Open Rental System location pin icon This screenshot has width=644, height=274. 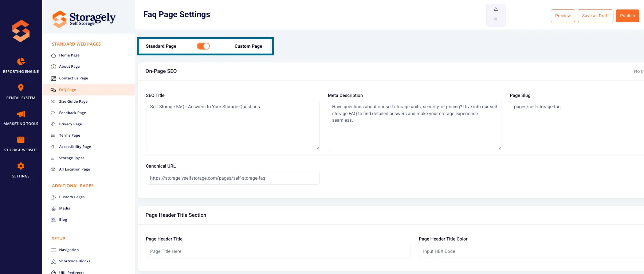tap(21, 87)
